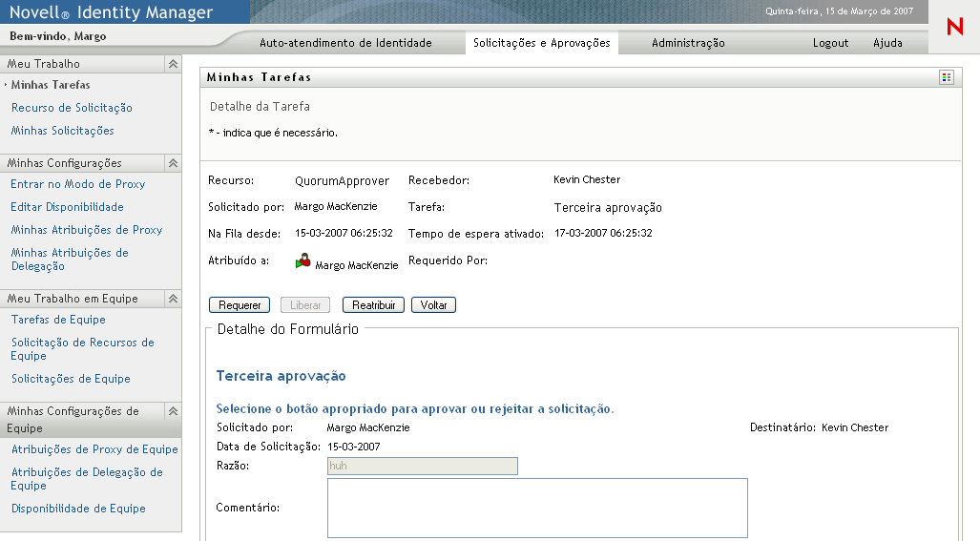980x541 pixels.
Task: Go to Minhas Solicitações
Action: point(62,131)
